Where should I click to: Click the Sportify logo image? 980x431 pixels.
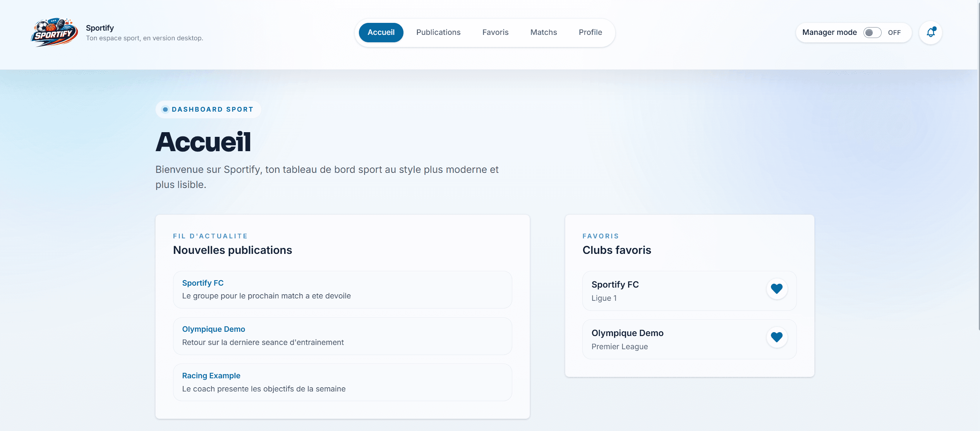[x=55, y=33]
